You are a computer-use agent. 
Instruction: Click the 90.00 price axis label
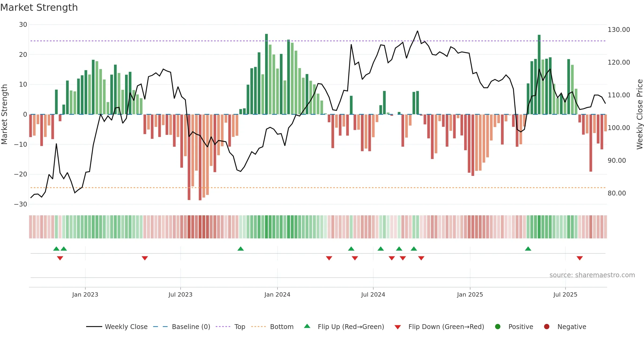tap(617, 160)
